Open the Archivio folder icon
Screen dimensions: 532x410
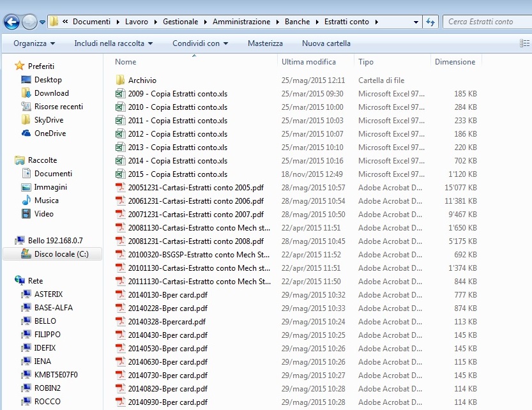tap(119, 80)
